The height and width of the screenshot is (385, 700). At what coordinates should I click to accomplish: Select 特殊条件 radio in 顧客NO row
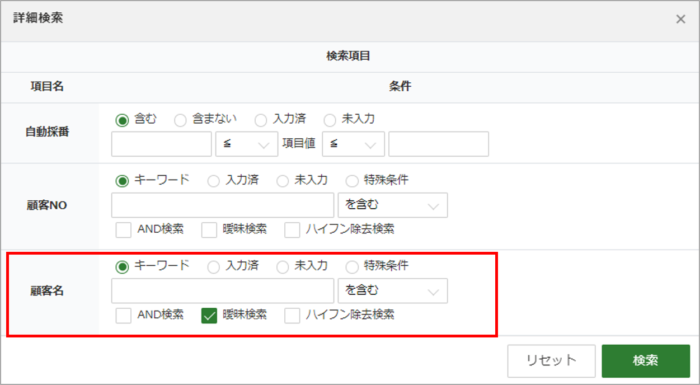[x=352, y=181]
